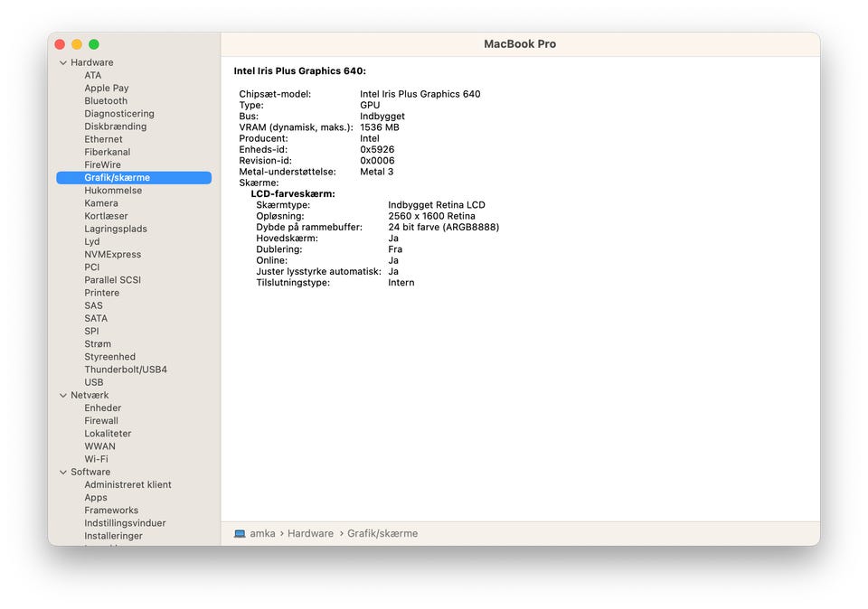868x609 pixels.
Task: Collapse the Software section chevron
Action: [x=63, y=473]
